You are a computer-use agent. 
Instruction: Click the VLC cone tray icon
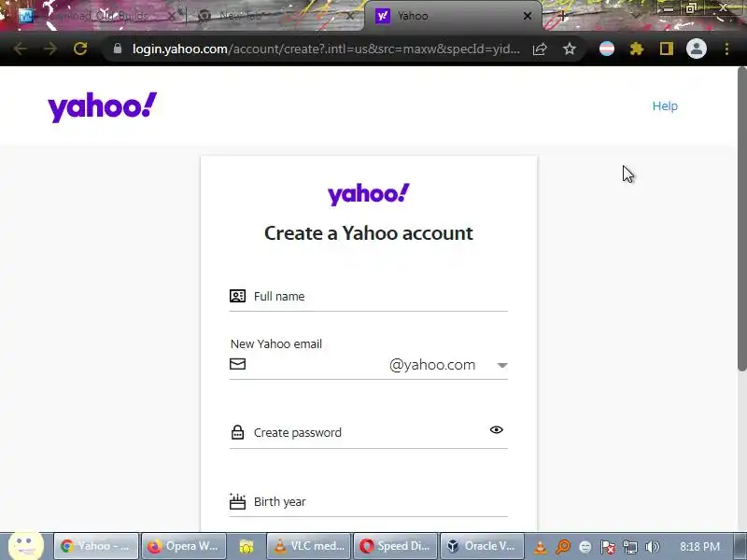click(x=541, y=547)
